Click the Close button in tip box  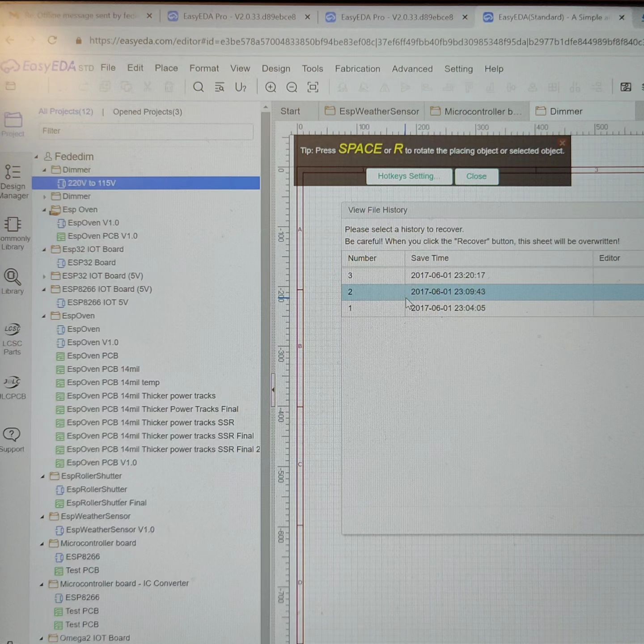coord(476,176)
